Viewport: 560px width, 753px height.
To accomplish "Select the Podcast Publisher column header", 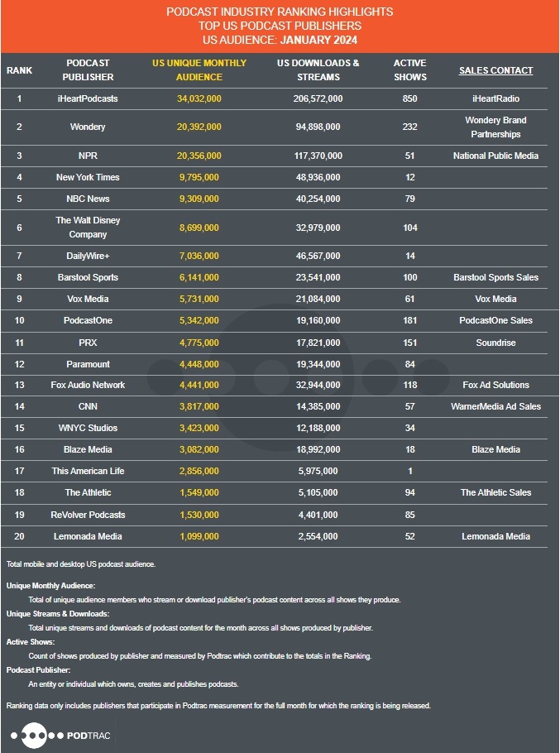I will click(x=88, y=70).
